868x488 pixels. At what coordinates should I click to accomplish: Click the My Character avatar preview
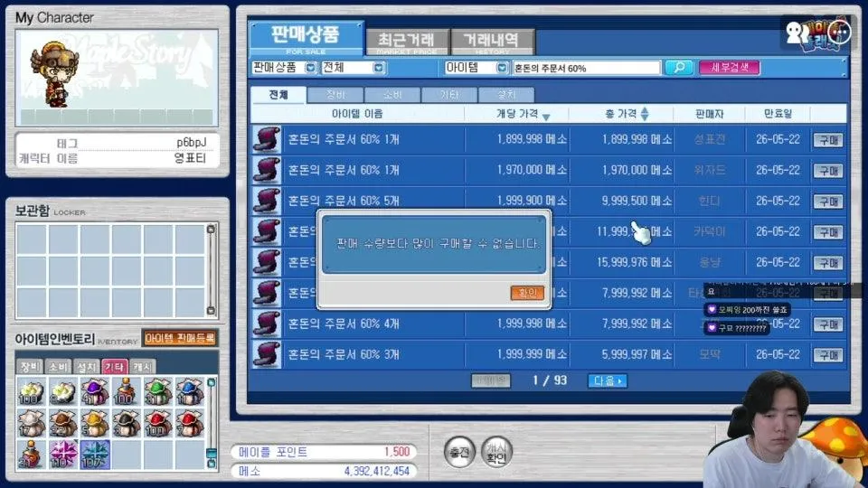(117, 78)
